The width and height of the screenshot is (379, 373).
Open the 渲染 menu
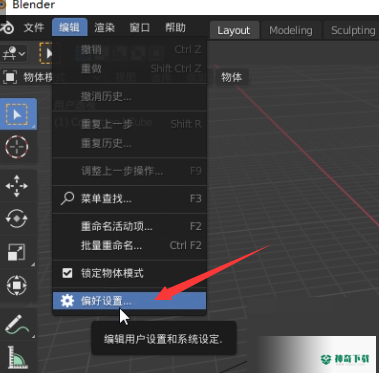pos(104,28)
